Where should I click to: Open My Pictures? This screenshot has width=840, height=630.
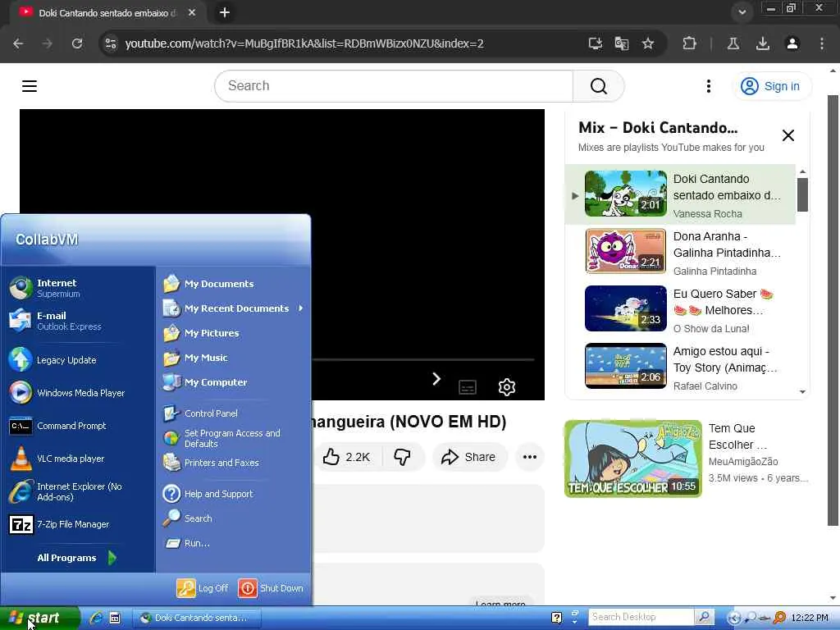point(234,333)
